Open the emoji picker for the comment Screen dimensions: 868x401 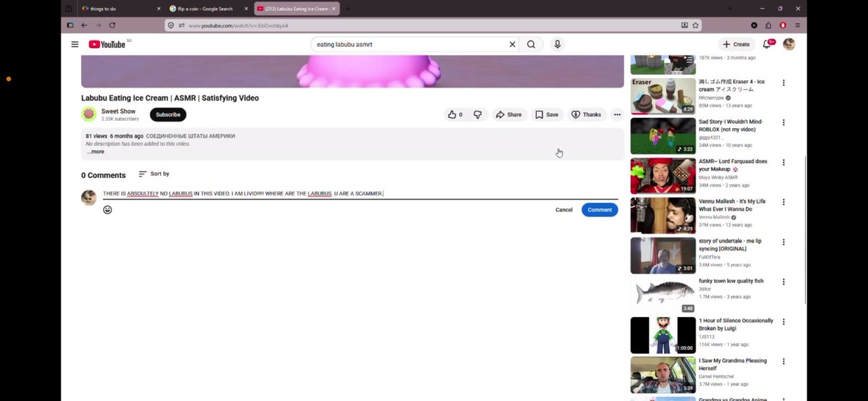pos(107,210)
